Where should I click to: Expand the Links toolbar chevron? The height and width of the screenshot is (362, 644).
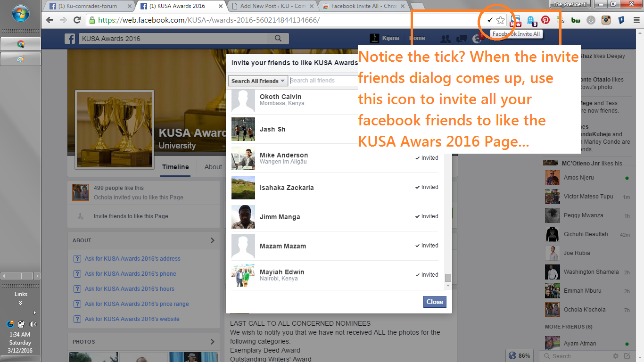21,303
